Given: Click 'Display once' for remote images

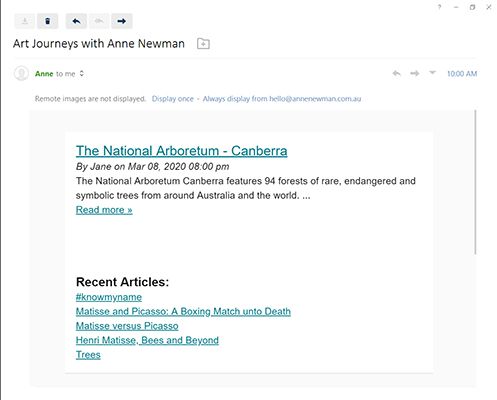Looking at the screenshot, I should [x=173, y=99].
